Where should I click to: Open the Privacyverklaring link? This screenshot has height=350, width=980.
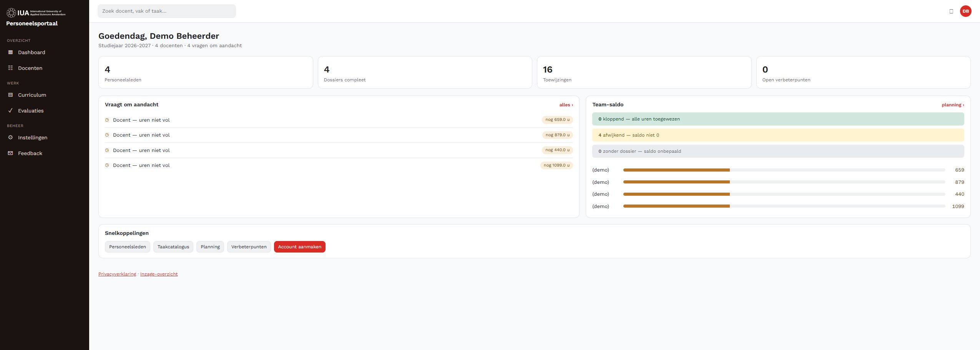pos(117,274)
